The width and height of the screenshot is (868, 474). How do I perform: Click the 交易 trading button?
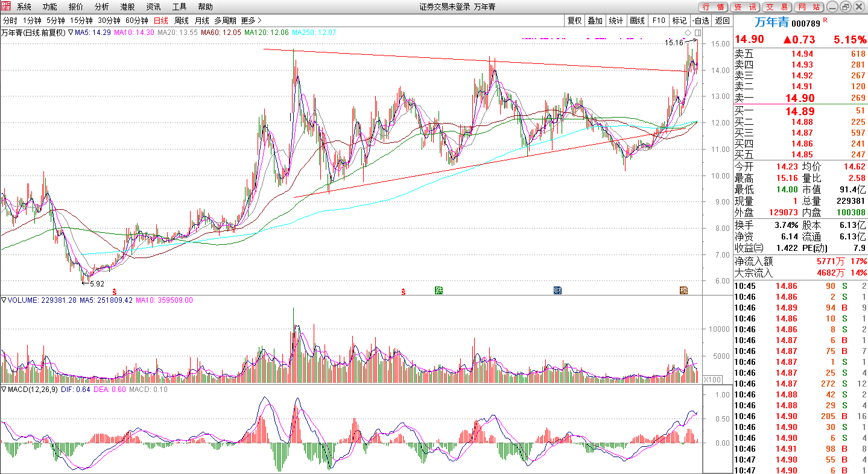point(777,7)
